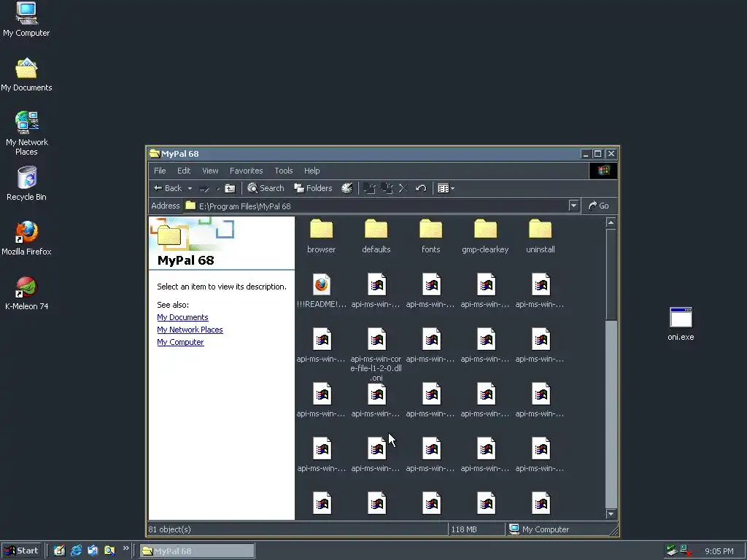Open the browser folder
Screen dimensions: 747x560
click(321, 236)
